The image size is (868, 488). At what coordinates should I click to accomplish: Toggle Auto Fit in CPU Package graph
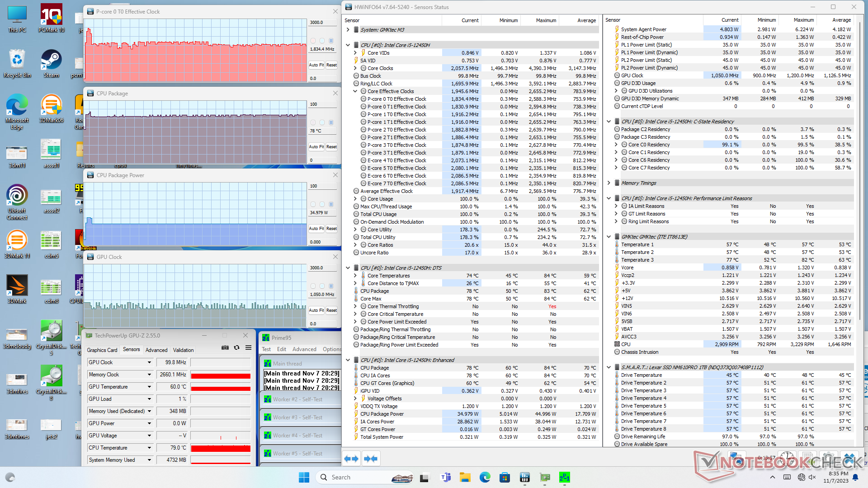[316, 147]
